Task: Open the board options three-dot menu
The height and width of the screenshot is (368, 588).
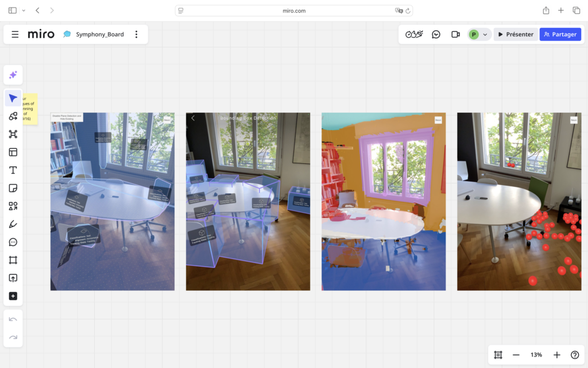Action: pos(136,34)
